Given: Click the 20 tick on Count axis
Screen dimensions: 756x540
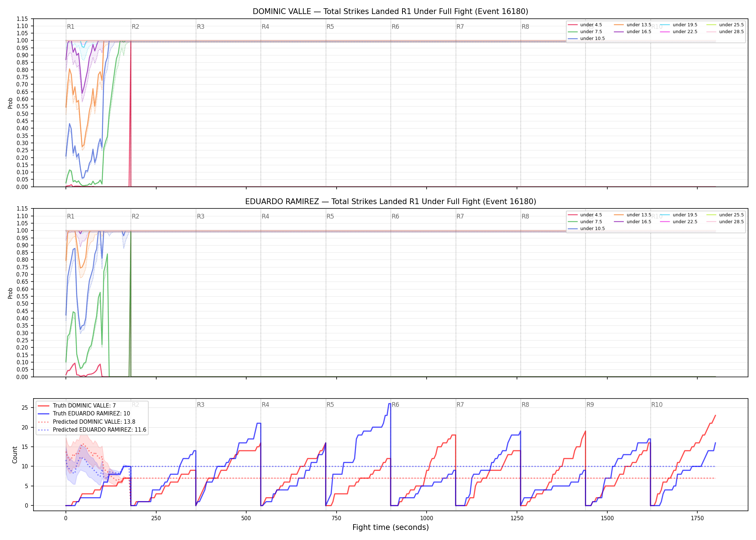Looking at the screenshot, I should [25, 427].
